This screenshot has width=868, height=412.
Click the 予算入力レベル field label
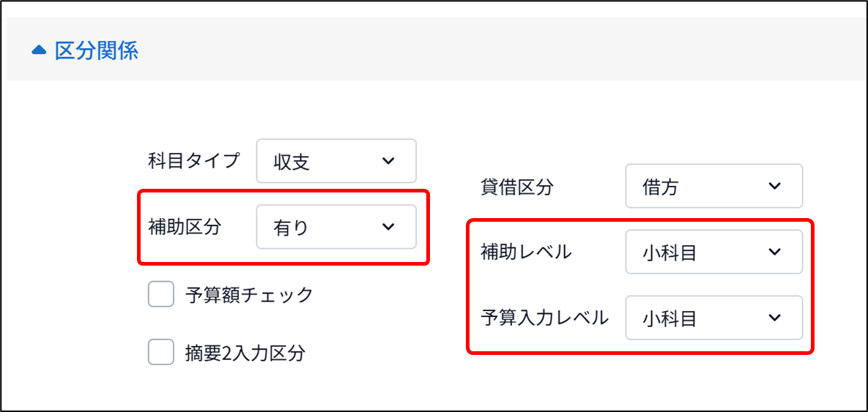tap(545, 318)
